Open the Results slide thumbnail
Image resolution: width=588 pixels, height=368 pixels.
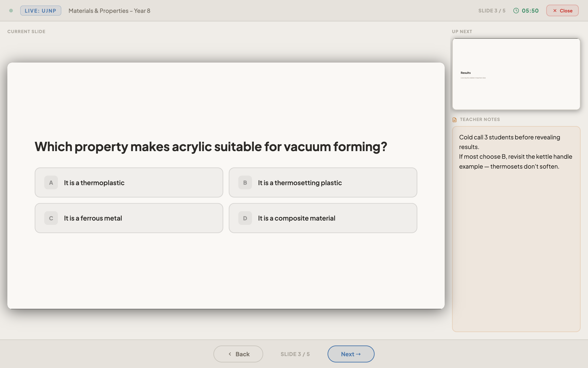(x=516, y=74)
